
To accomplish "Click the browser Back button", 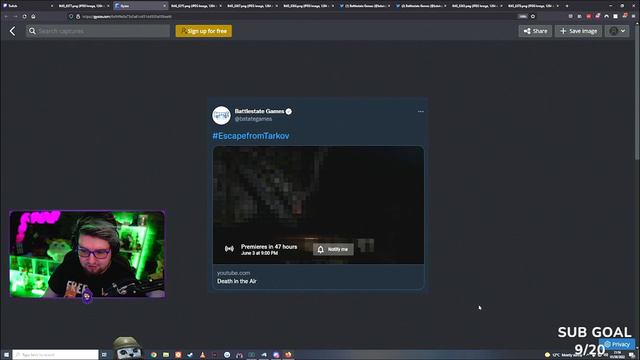I will [6, 16].
